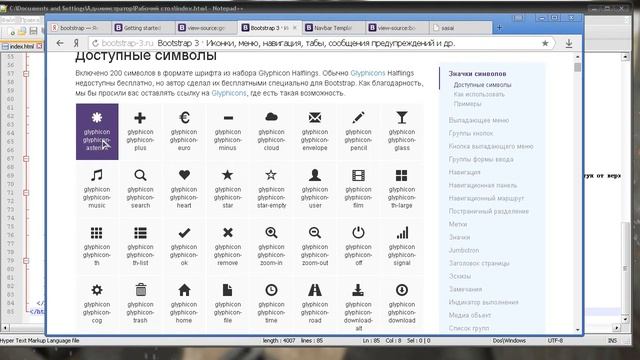Click the glyphicon-minus icon
This screenshot has height=360, width=640.
[x=228, y=118]
